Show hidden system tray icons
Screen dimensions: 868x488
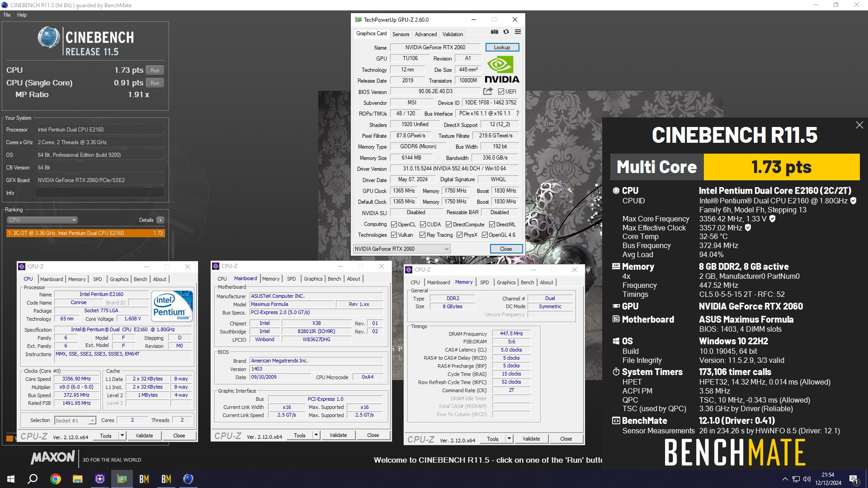click(785, 479)
